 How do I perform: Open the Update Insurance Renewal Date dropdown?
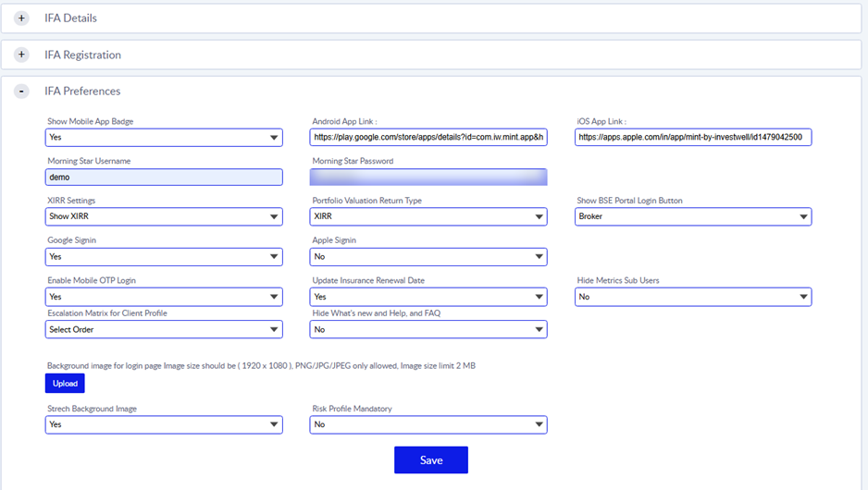pyautogui.click(x=428, y=297)
